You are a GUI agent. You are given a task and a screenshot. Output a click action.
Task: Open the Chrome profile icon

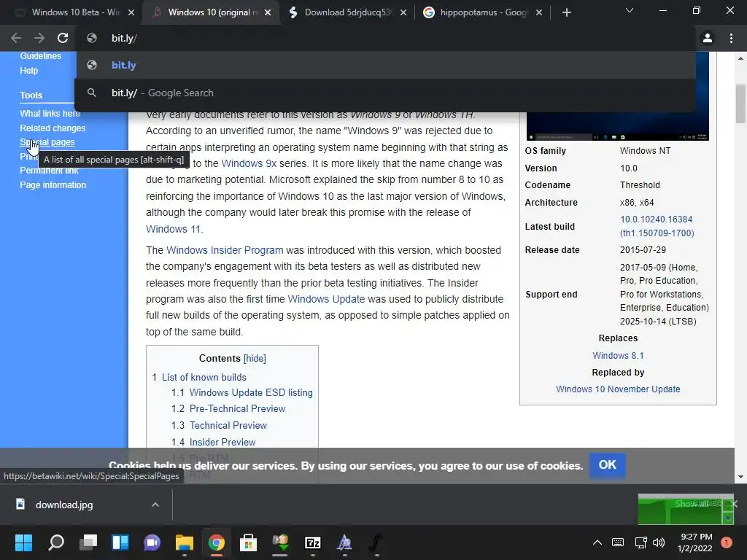[708, 38]
